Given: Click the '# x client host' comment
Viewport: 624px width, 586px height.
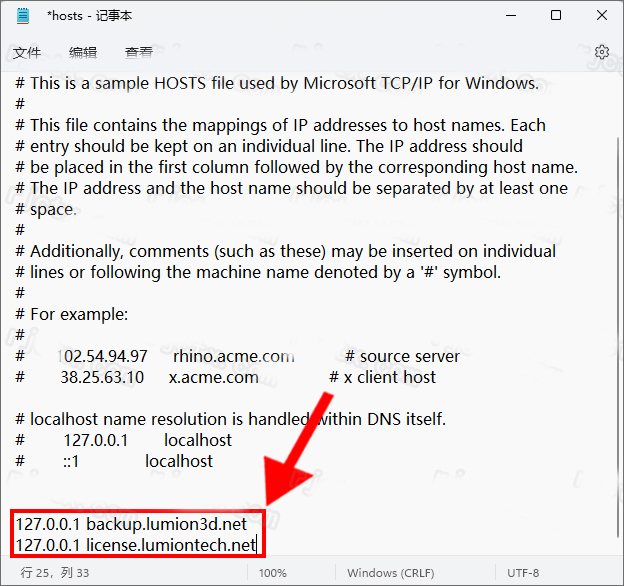Looking at the screenshot, I should point(382,377).
